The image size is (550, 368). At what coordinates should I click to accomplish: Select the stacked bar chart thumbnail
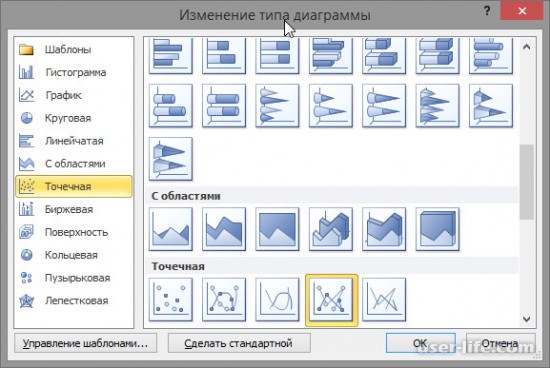coord(224,56)
